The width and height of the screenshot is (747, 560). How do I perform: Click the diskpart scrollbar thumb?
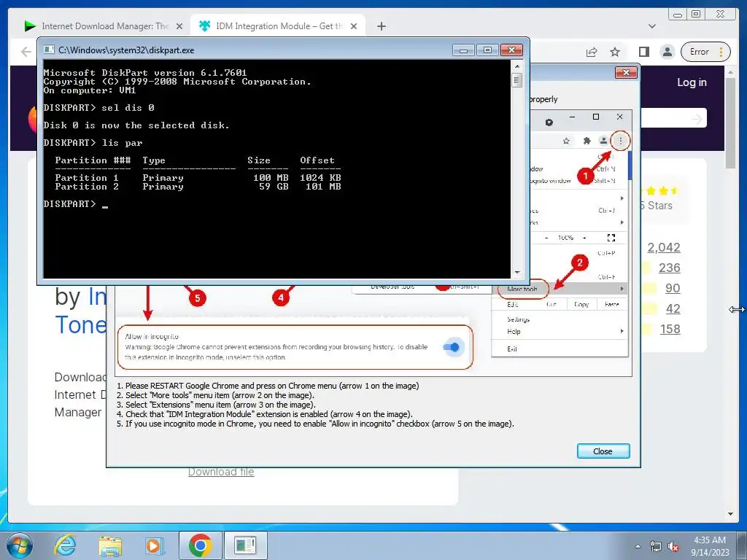point(517,79)
